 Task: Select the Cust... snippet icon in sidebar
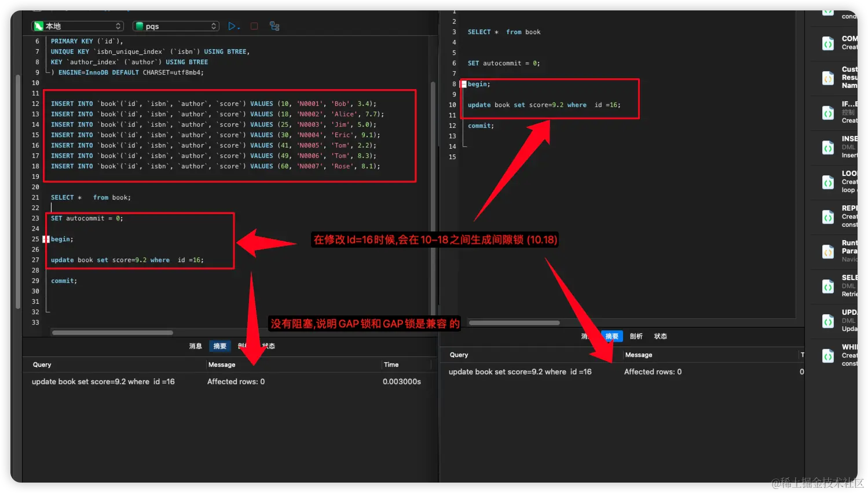[x=828, y=78]
